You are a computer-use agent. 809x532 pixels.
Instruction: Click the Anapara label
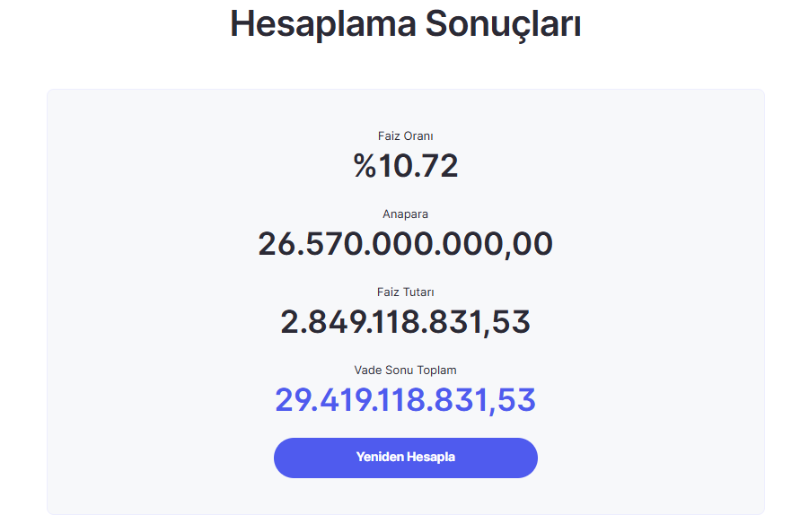pyautogui.click(x=405, y=214)
